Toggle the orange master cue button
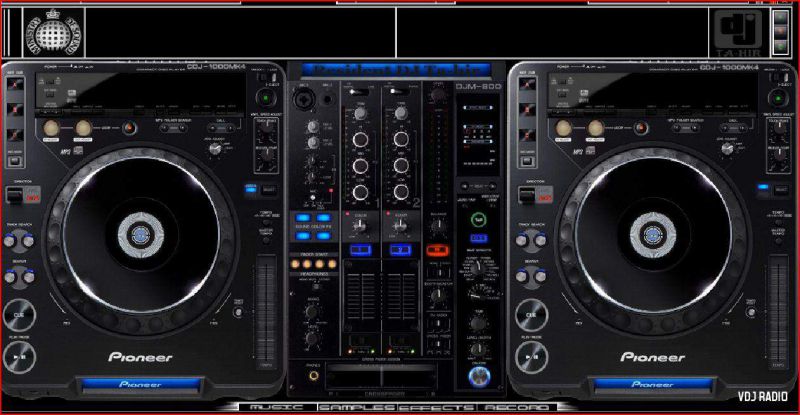The image size is (800, 415). pyautogui.click(x=437, y=250)
